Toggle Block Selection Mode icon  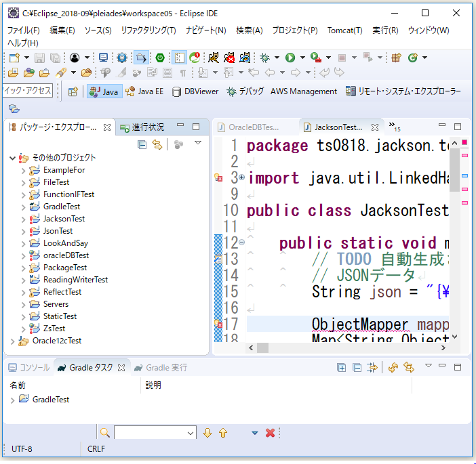click(167, 72)
